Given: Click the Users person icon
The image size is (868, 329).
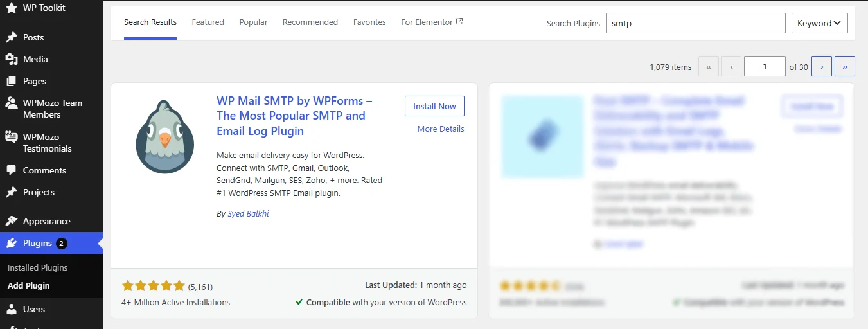Looking at the screenshot, I should pyautogui.click(x=12, y=309).
